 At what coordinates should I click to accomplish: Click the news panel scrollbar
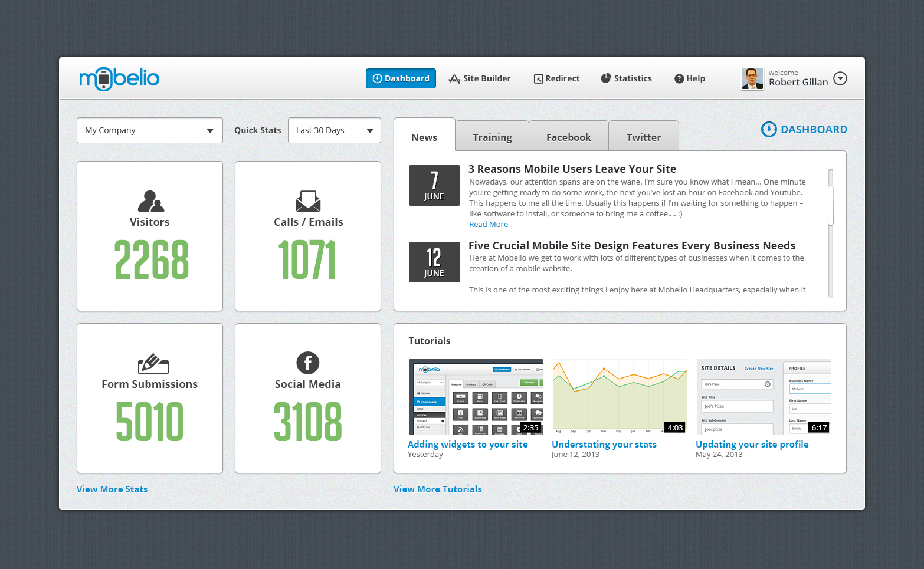tap(830, 198)
